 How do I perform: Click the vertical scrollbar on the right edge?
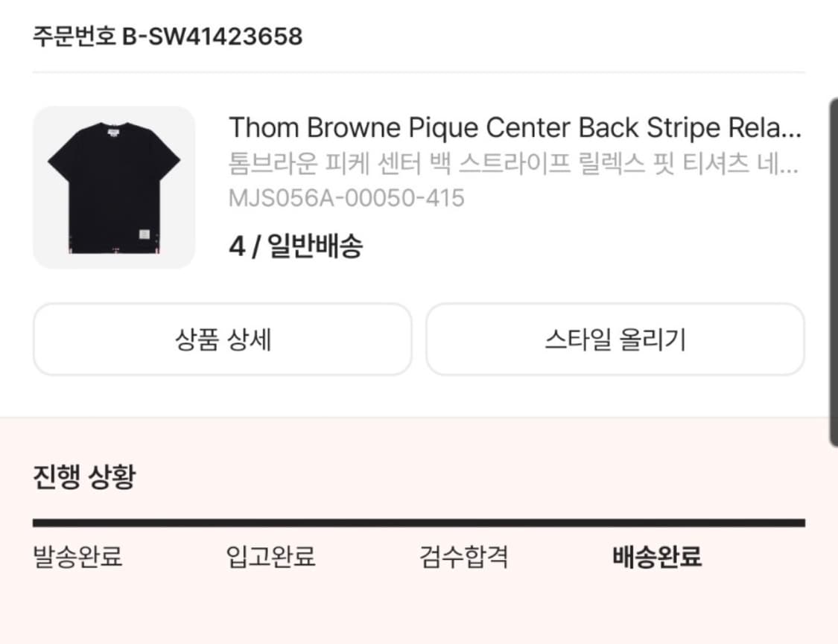click(x=834, y=272)
